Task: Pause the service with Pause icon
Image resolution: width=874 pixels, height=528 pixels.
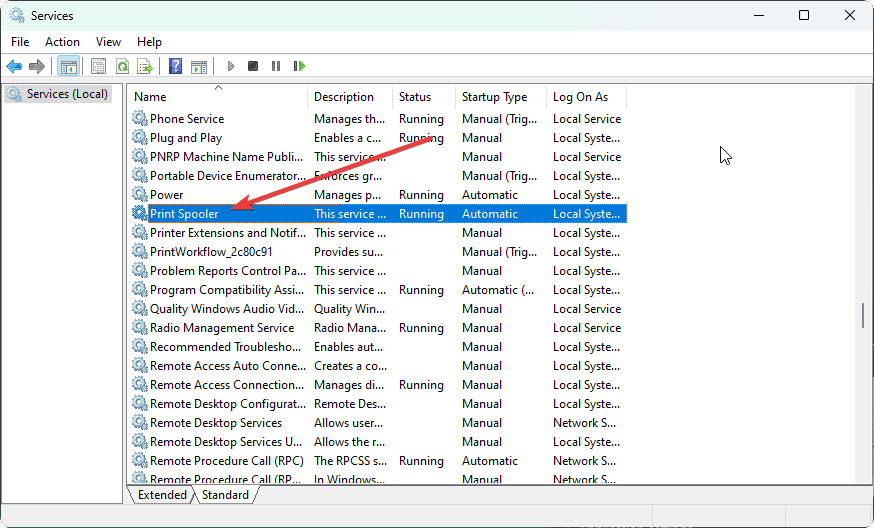Action: (276, 66)
